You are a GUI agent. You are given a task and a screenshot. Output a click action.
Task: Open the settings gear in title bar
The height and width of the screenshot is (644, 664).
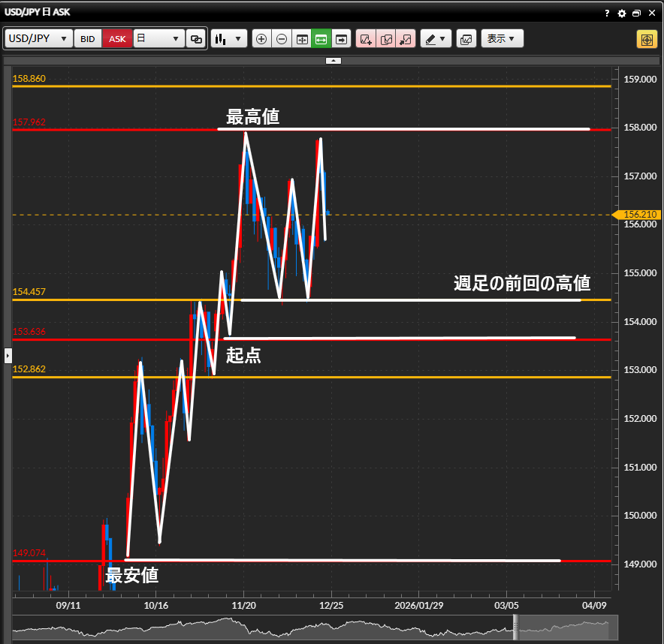click(621, 14)
